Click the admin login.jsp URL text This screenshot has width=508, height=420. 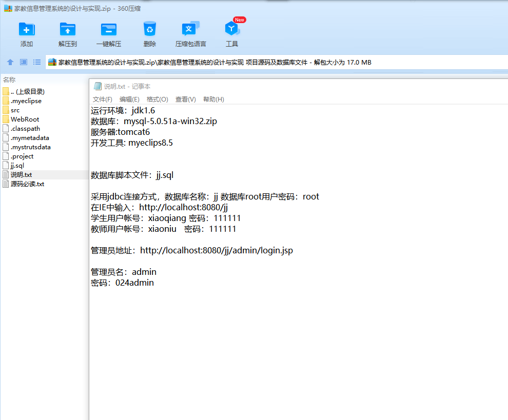(217, 250)
